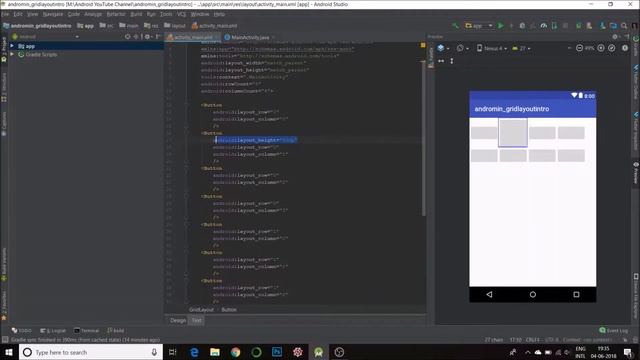Open the Edit menu
Viewport: 640px width, 360px height.
(x=18, y=14)
